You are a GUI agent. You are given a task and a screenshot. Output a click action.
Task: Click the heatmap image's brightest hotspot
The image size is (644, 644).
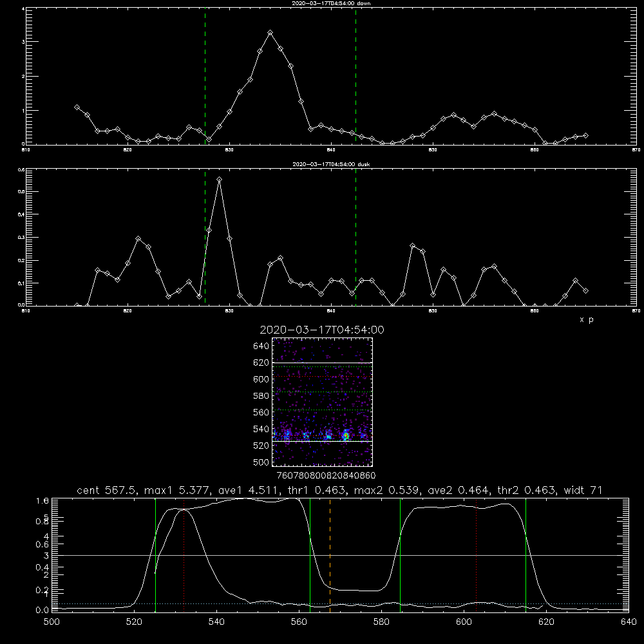(x=346, y=436)
